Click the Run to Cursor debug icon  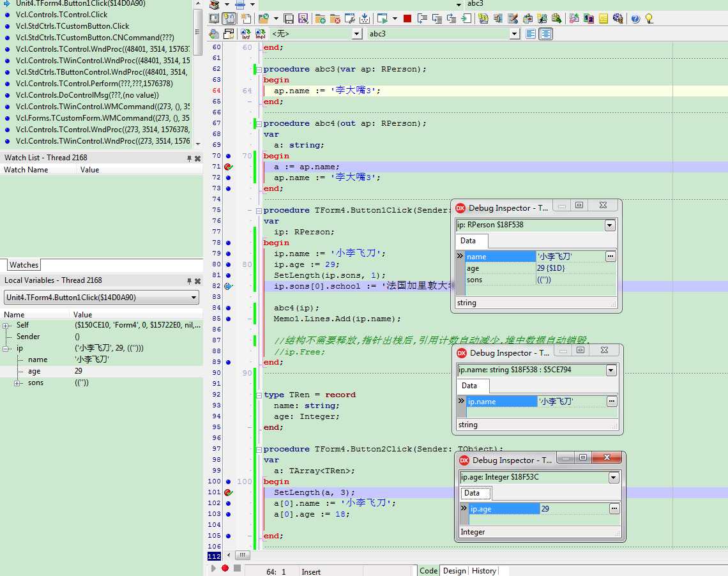[x=466, y=19]
